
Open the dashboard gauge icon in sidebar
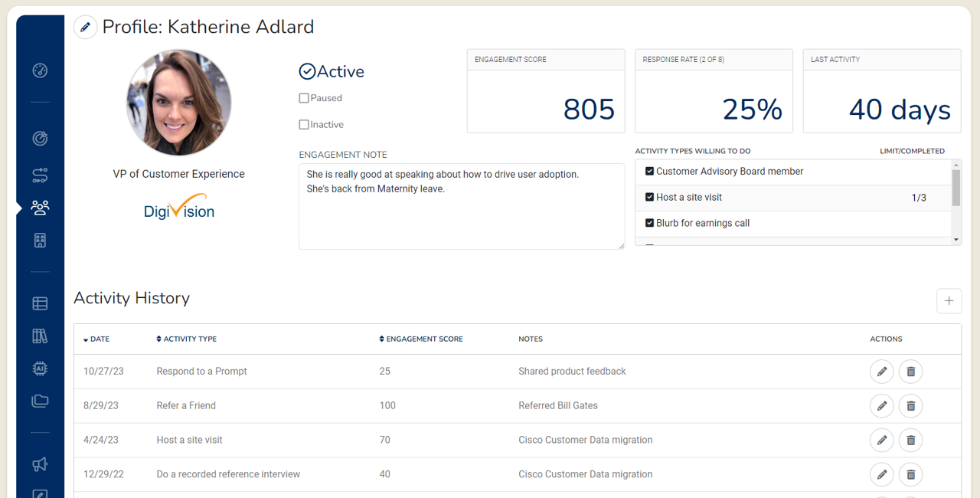[40, 71]
